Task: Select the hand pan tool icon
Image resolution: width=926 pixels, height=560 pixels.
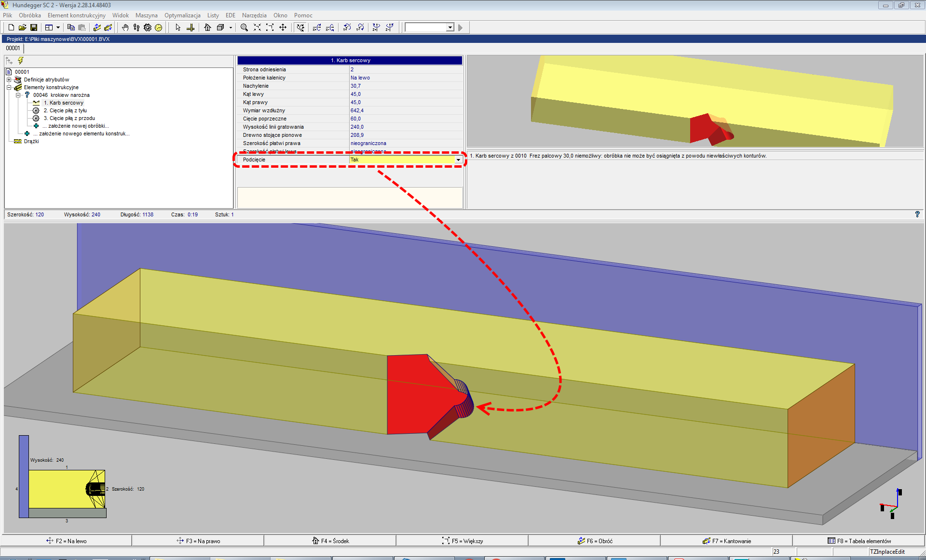Action: tap(125, 27)
